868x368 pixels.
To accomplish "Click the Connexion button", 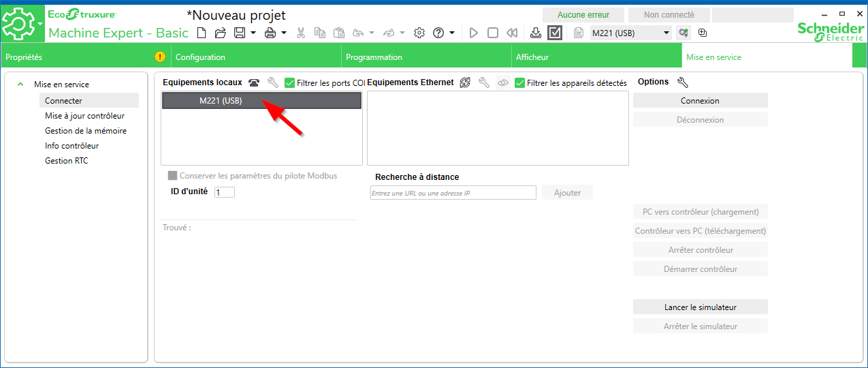I will [x=700, y=100].
